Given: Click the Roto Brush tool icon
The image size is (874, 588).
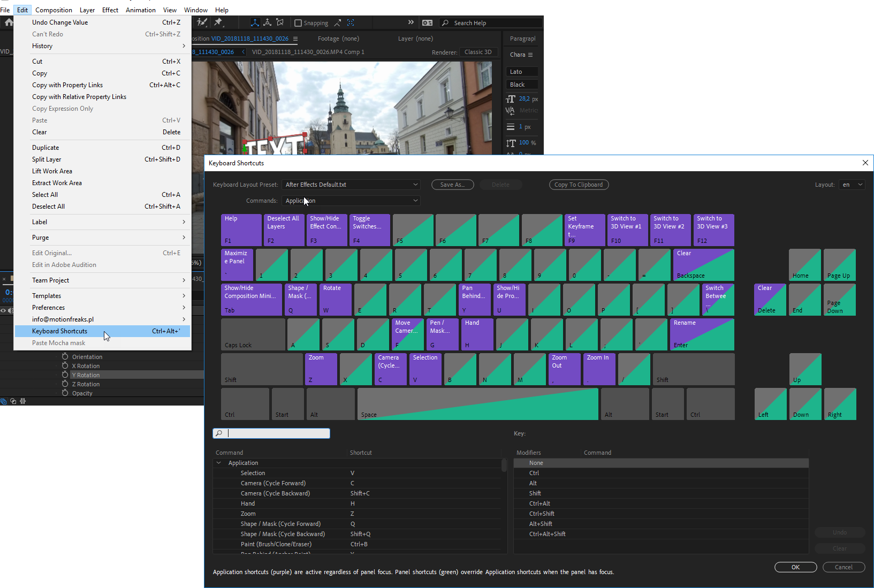Looking at the screenshot, I should 202,22.
